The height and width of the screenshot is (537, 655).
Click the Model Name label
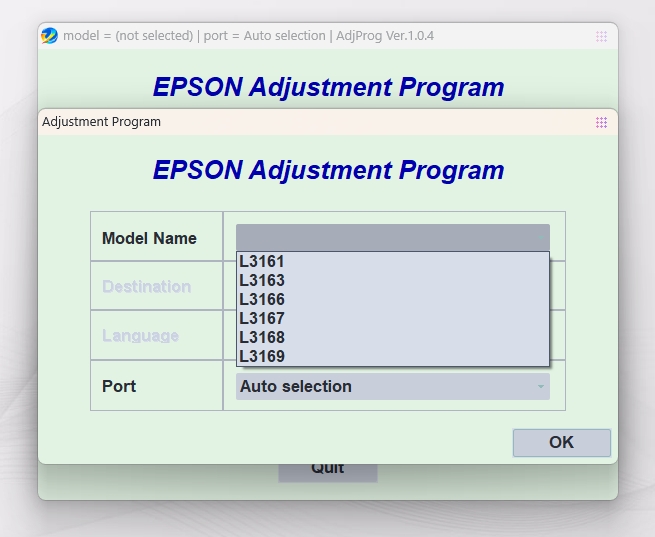point(149,238)
